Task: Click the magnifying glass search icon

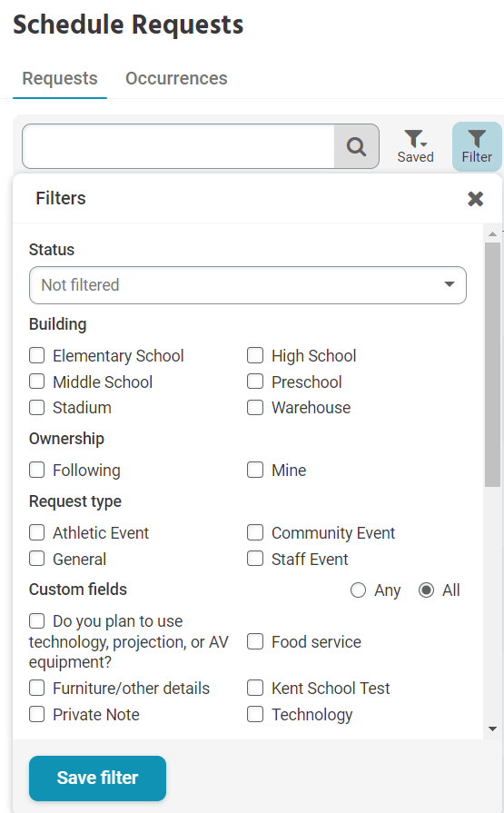Action: coord(356,147)
